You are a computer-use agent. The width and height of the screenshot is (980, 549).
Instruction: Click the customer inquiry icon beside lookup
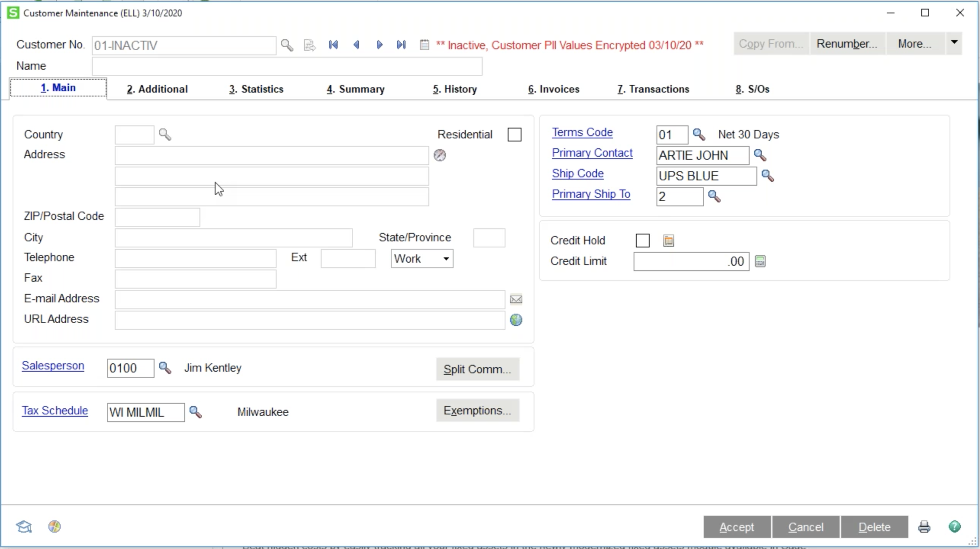(x=309, y=45)
